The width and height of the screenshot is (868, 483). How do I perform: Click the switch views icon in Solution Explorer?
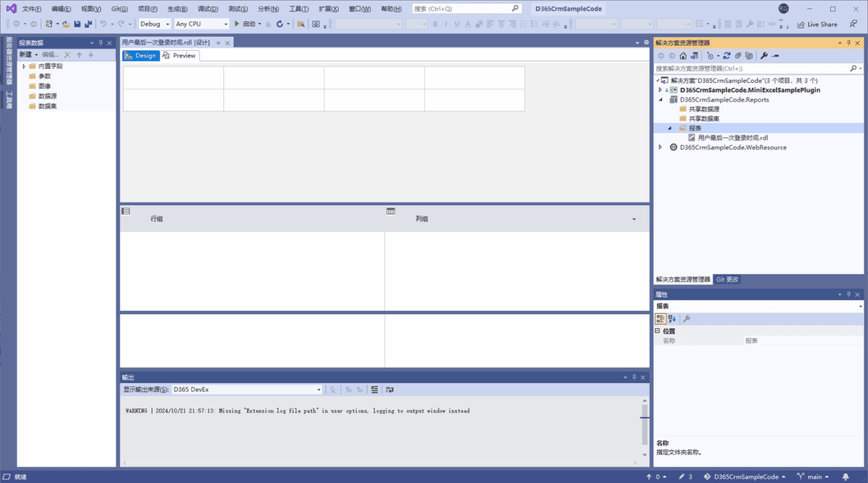coord(694,56)
